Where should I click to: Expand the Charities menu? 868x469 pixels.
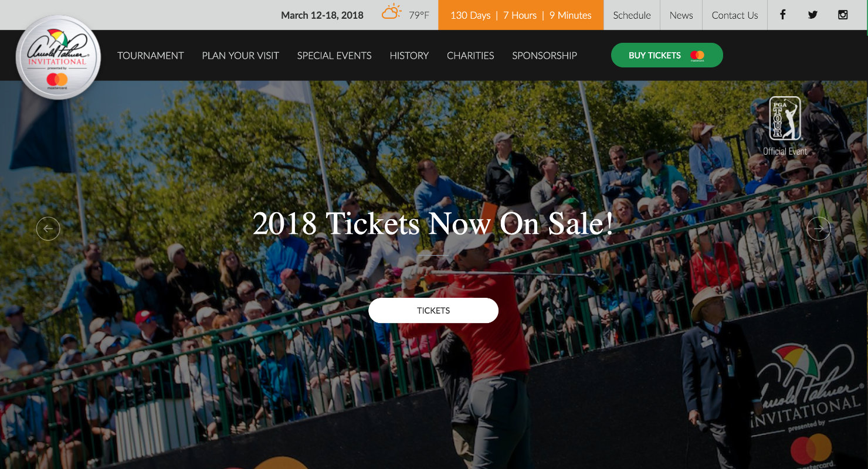pos(470,56)
